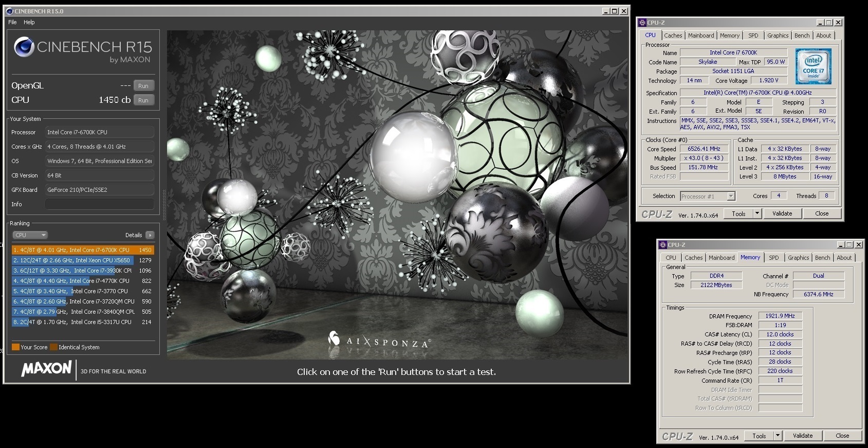The height and width of the screenshot is (448, 868).
Task: Select ranking row 2 Xeon X5650
Action: 83,260
